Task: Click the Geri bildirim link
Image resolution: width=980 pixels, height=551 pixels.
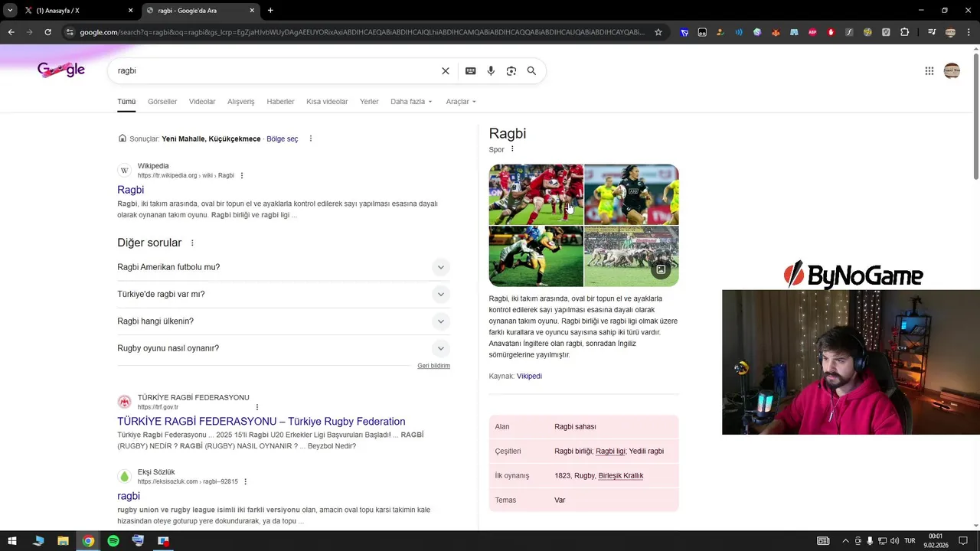Action: [433, 366]
